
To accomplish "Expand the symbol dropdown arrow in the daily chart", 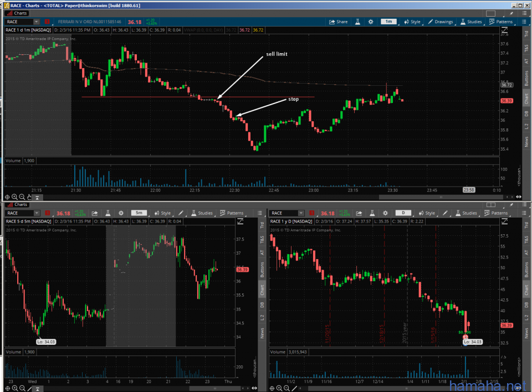I will (x=301, y=213).
